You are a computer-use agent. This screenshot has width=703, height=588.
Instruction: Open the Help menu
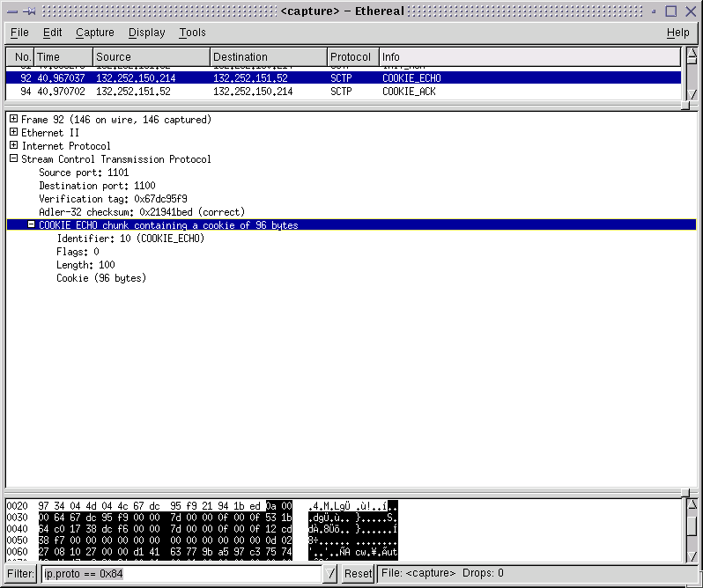(x=677, y=33)
